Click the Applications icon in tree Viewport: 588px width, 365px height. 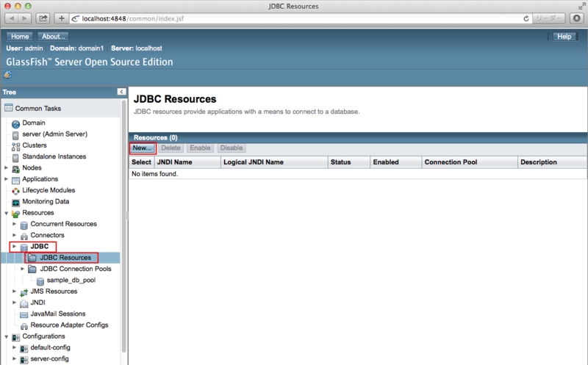(15, 180)
